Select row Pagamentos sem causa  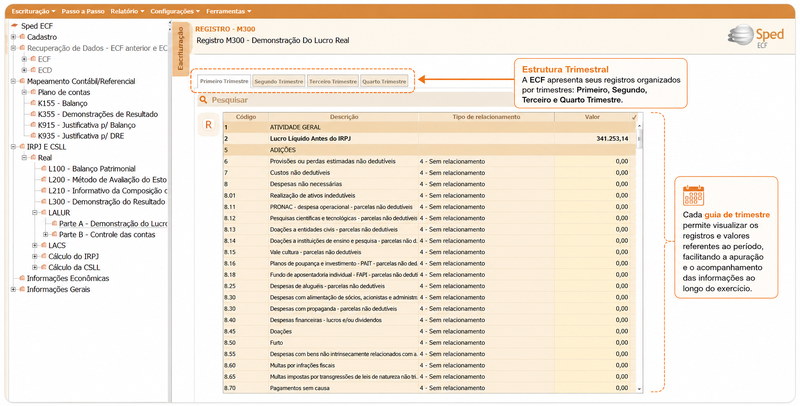[x=429, y=388]
